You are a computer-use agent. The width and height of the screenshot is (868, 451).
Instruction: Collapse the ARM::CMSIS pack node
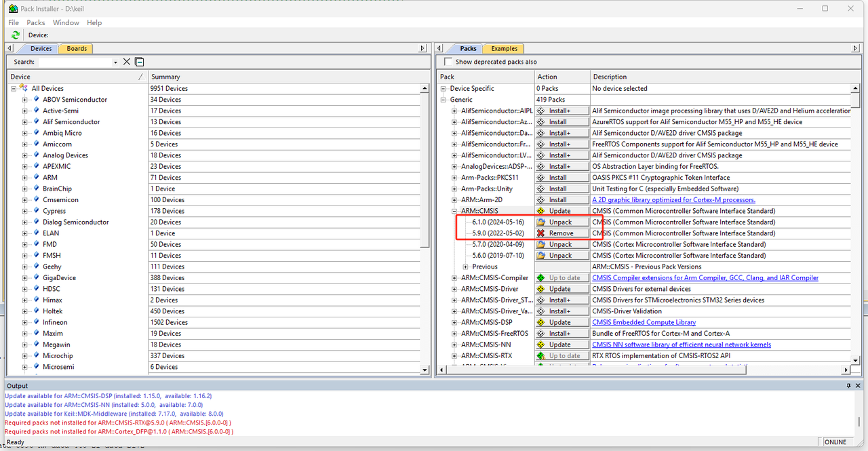(x=454, y=211)
